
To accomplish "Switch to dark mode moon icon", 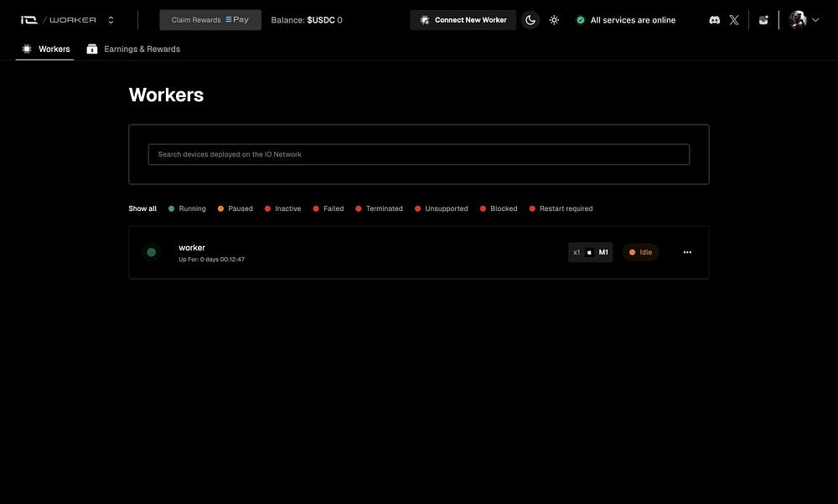I will coord(530,20).
